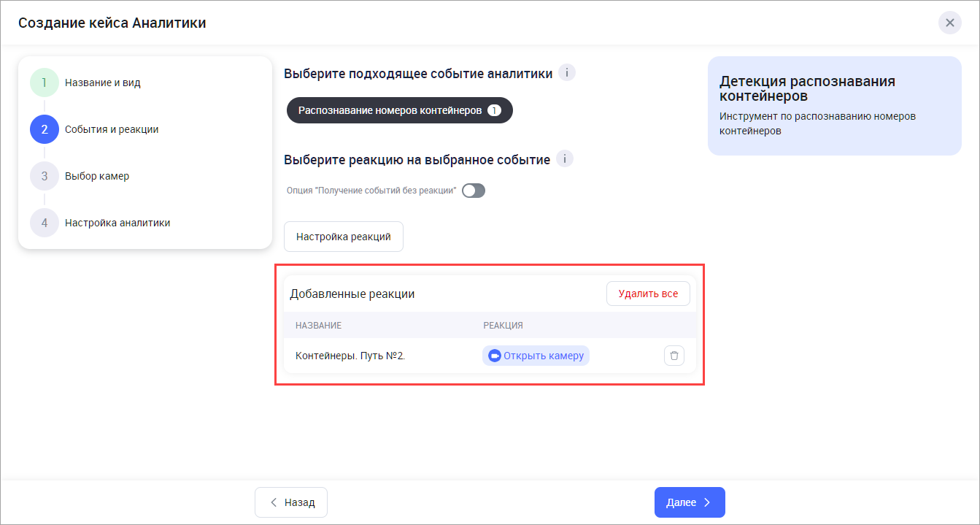The width and height of the screenshot is (980, 525).
Task: Select step 2 События и реакции
Action: pyautogui.click(x=111, y=129)
